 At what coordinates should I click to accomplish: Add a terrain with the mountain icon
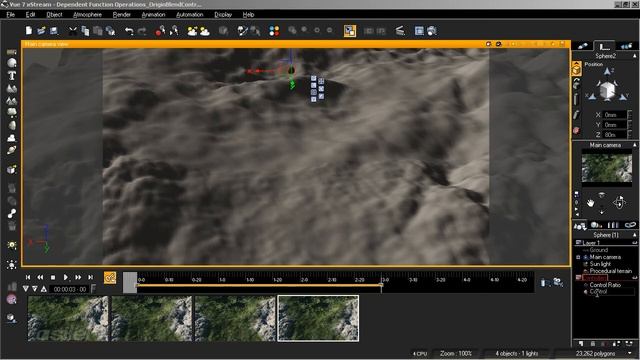[12, 88]
